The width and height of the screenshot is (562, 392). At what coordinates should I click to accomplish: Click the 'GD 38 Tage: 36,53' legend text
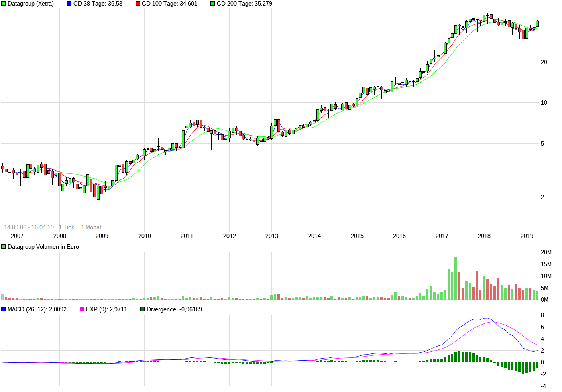click(98, 4)
